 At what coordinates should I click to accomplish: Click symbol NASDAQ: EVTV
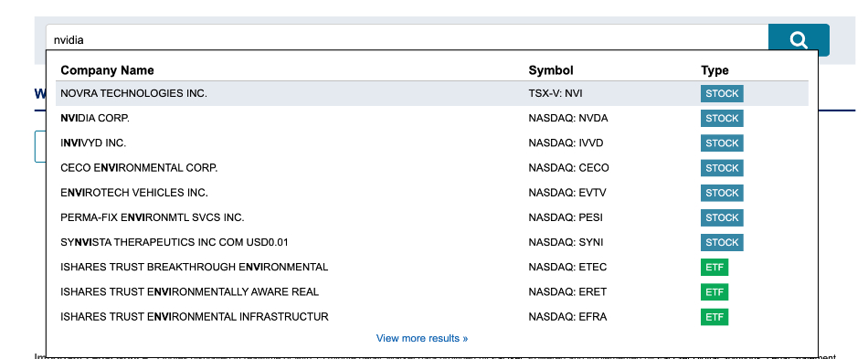(566, 193)
